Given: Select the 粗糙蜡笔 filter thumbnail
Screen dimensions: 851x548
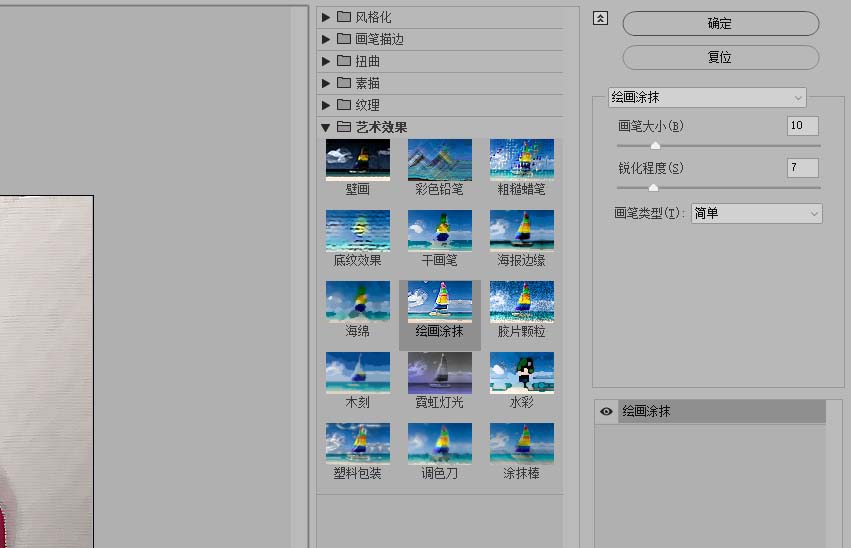Looking at the screenshot, I should (x=522, y=160).
